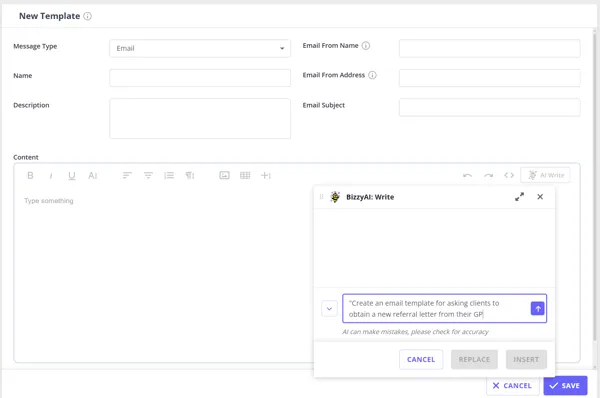Open the prompt options chevron dropdown

tap(329, 308)
